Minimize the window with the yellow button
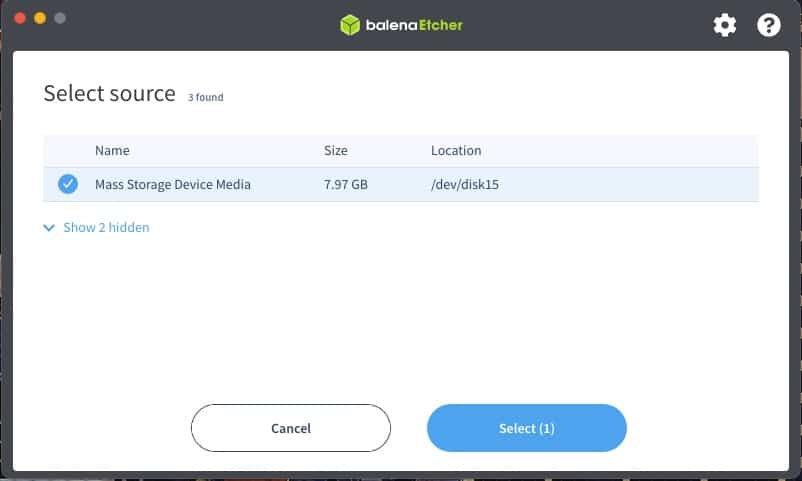Screen dimensions: 802x481 40,18
